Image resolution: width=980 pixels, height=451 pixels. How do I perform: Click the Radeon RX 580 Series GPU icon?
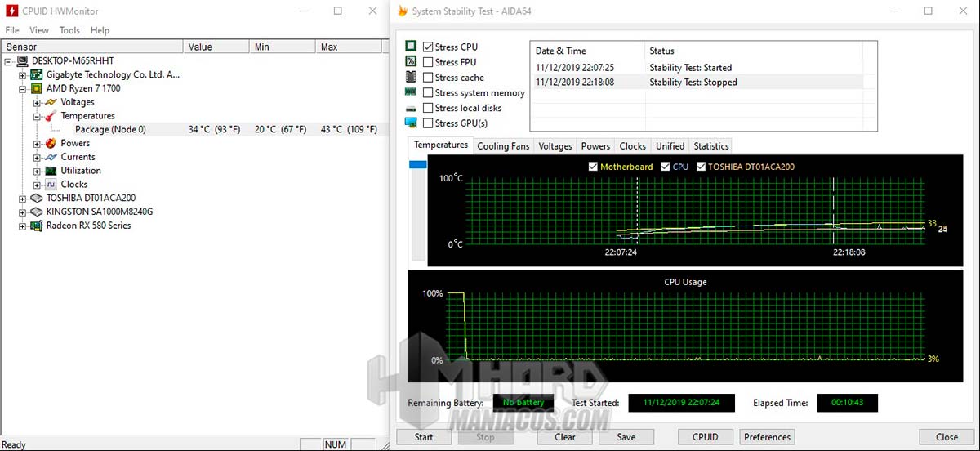click(37, 225)
